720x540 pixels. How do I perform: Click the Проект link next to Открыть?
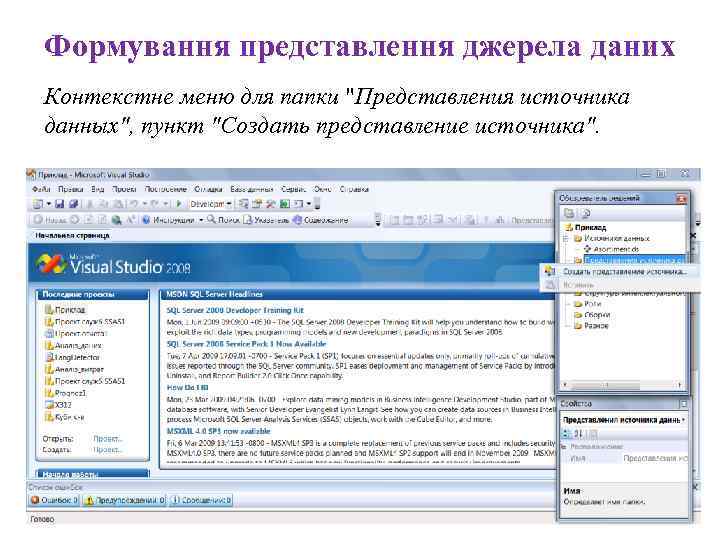108,439
